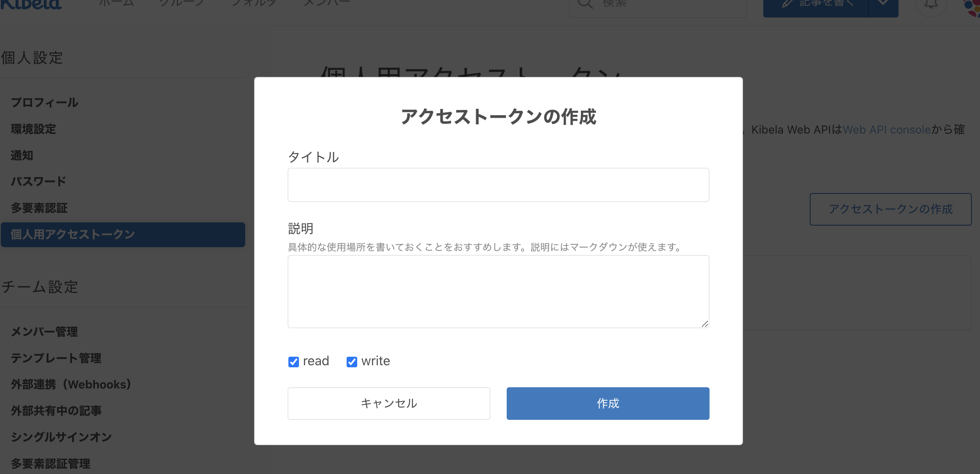Open プロフィール in the sidebar

tap(45, 103)
